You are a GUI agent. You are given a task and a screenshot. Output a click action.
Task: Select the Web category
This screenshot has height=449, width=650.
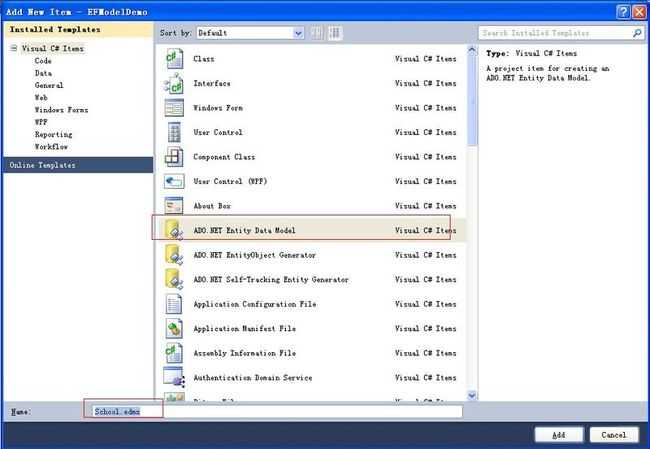coord(41,97)
